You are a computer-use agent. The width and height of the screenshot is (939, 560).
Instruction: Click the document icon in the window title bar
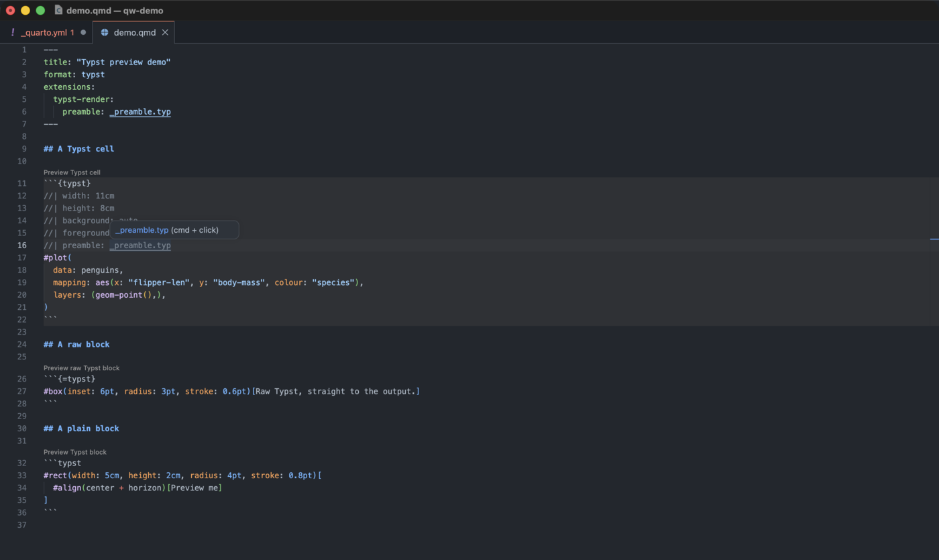[58, 10]
